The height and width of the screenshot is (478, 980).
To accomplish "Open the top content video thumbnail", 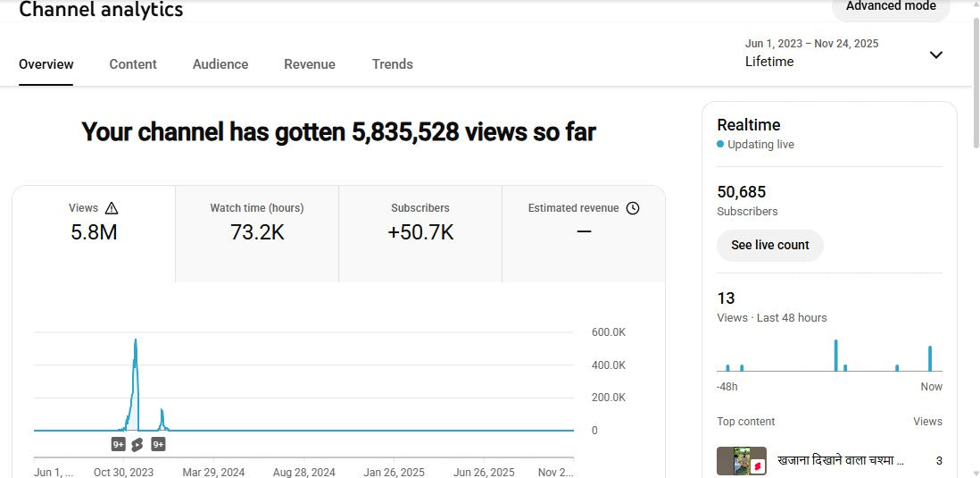I will [741, 461].
